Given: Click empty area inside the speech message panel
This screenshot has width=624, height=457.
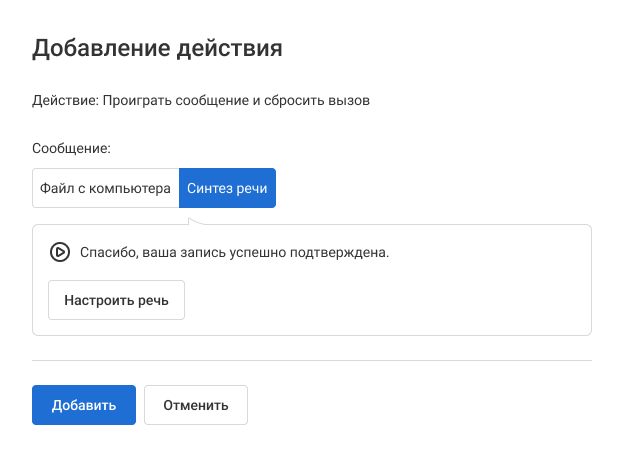Looking at the screenshot, I should pyautogui.click(x=400, y=300).
